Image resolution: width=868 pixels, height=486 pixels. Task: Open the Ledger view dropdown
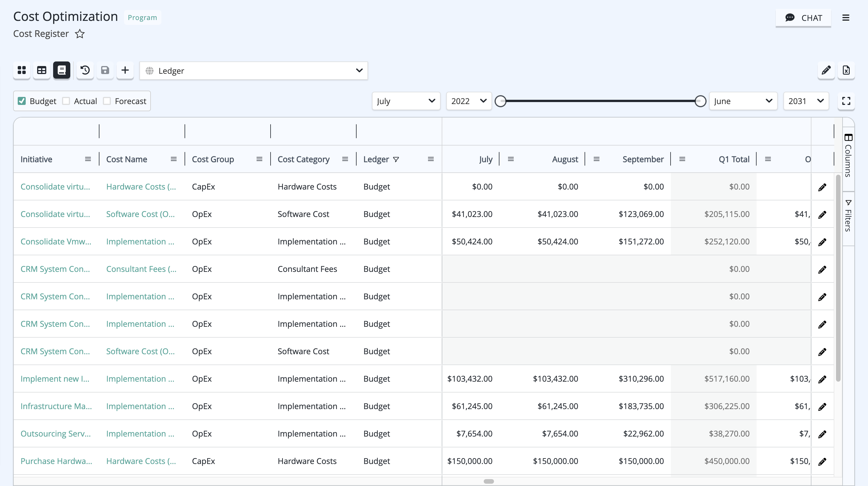[254, 71]
